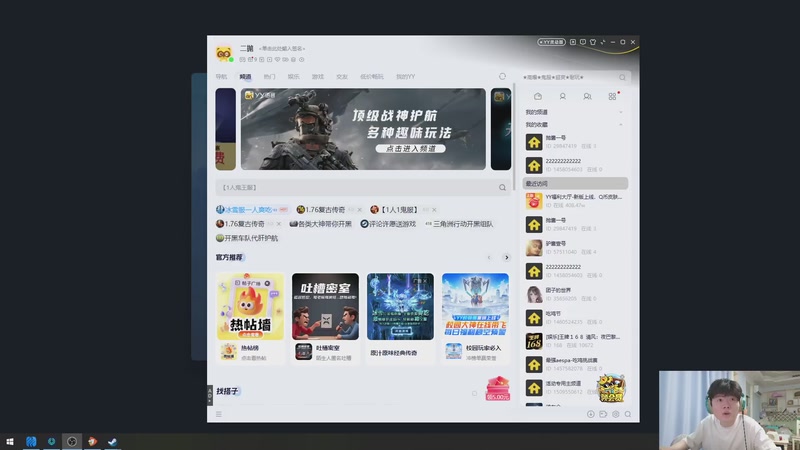
Task: Remove the 【1人1鬼服】 tag with its X
Action: point(434,210)
